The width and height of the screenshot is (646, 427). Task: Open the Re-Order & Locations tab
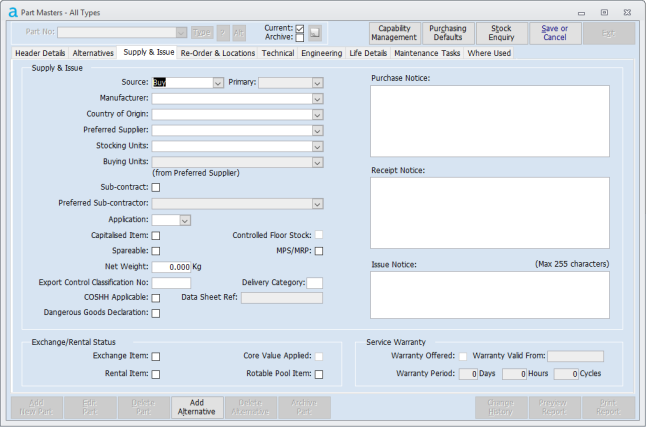(218, 52)
